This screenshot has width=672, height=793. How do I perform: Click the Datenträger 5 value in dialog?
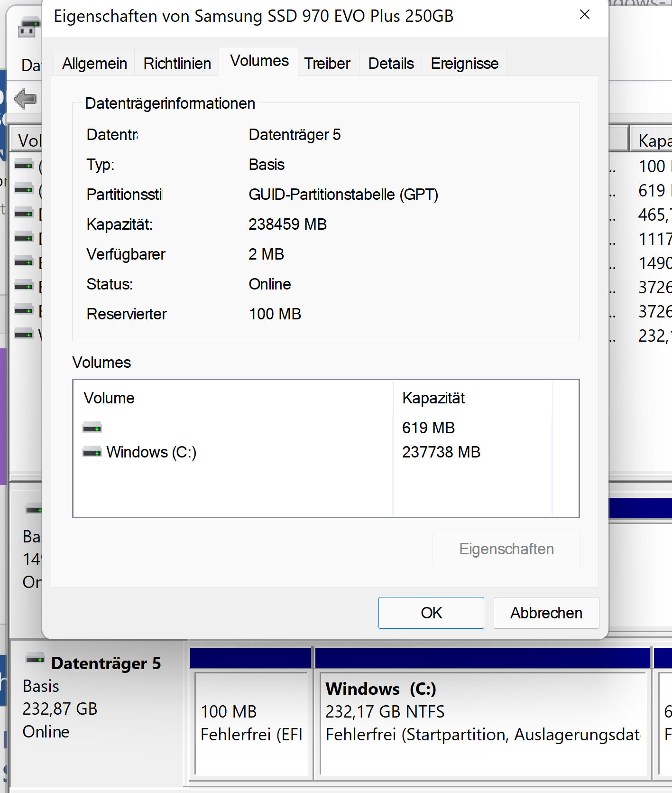[295, 135]
